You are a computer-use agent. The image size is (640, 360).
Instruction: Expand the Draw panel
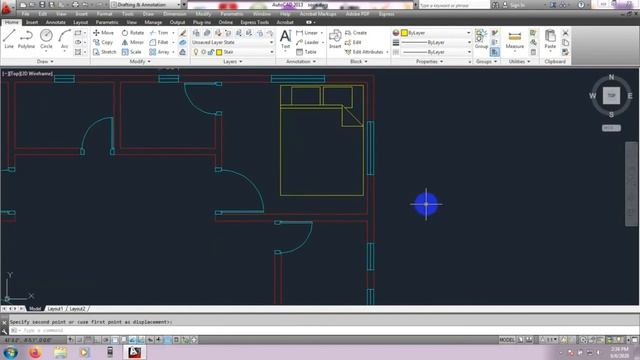[45, 61]
